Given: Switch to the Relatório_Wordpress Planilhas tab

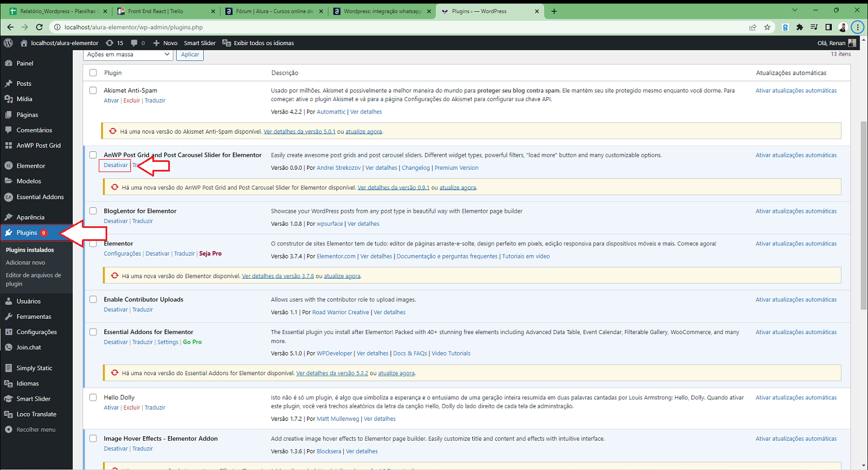Looking at the screenshot, I should click(58, 11).
